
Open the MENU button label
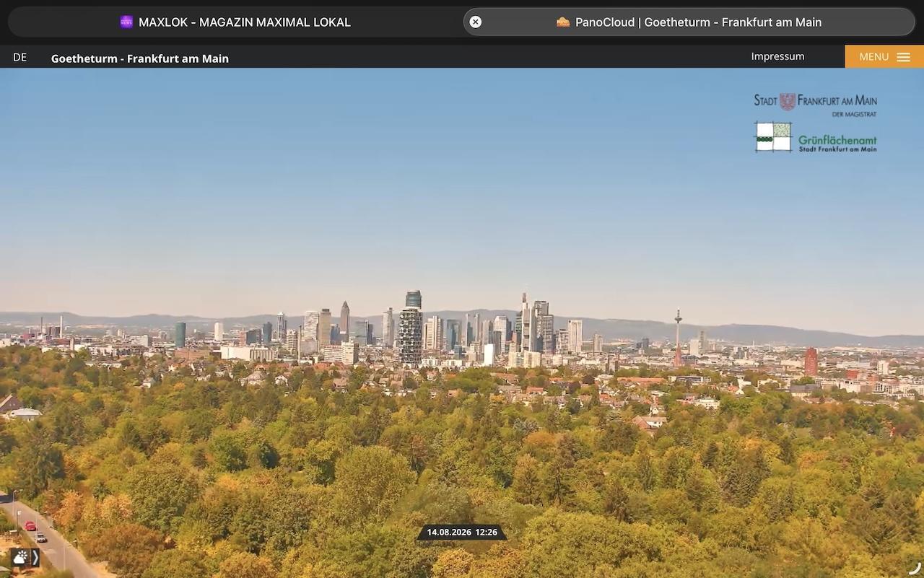(874, 57)
